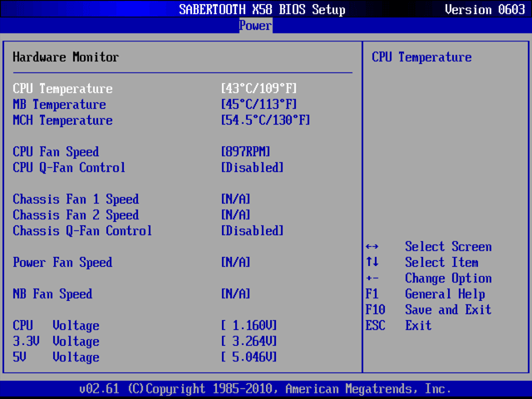The width and height of the screenshot is (532, 399).
Task: Open Chassis Fan 2 Speed [N/A] value
Action: pos(236,215)
